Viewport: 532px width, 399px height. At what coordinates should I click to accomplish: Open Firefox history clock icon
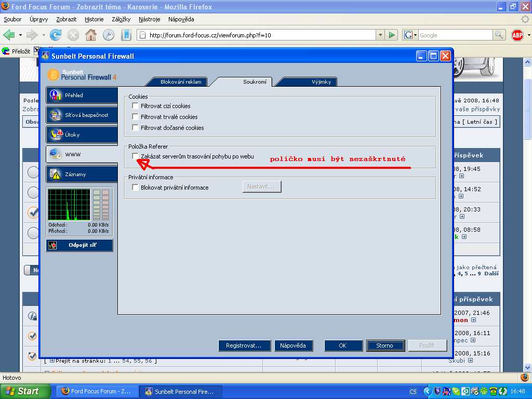(109, 35)
